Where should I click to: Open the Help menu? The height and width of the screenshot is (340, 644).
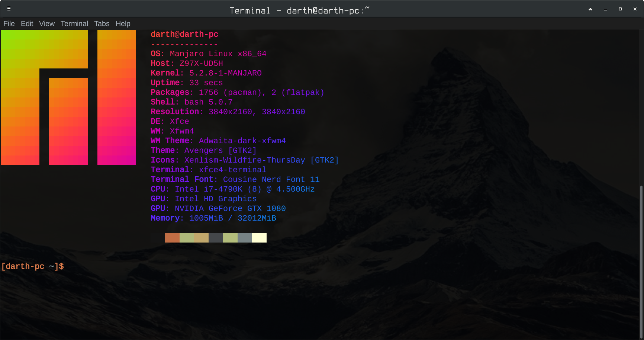pos(123,23)
